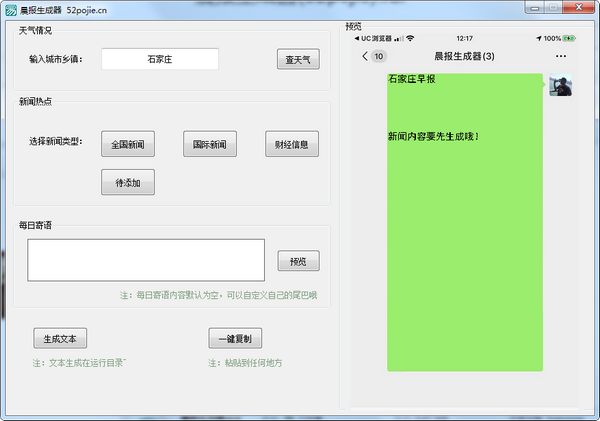Click inside the 每日寄语 text box

(x=146, y=260)
